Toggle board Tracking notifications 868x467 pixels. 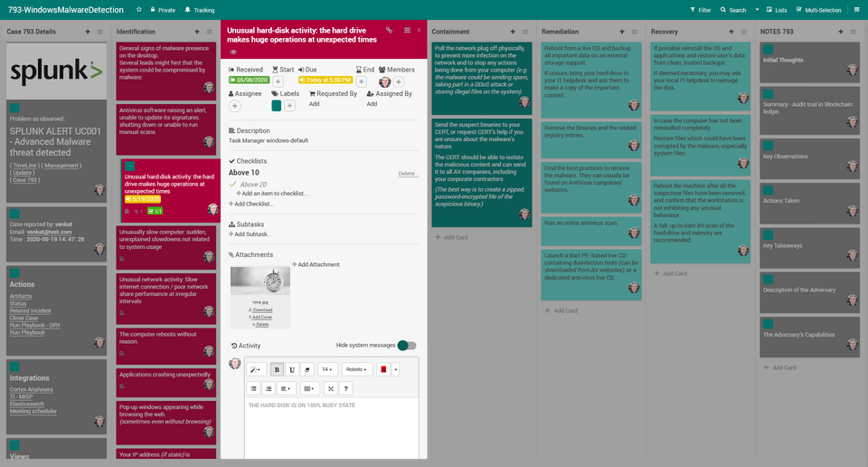(199, 10)
